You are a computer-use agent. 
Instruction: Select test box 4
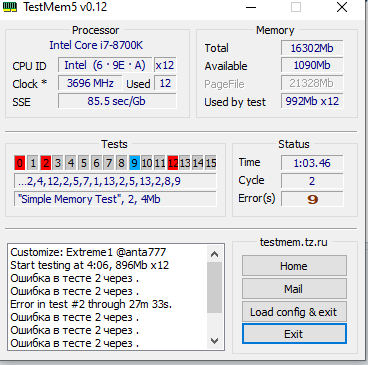pyautogui.click(x=71, y=163)
